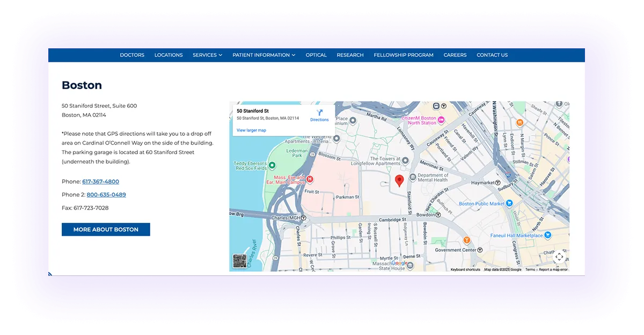The height and width of the screenshot is (335, 644).
Task: Select the red location pin on Staniford St
Action: [399, 180]
